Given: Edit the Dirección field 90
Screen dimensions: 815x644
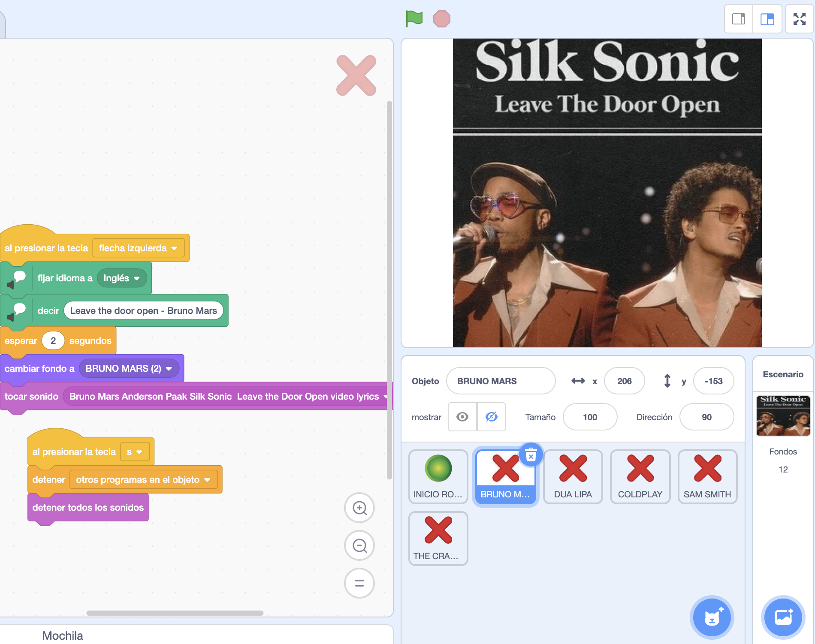Looking at the screenshot, I should (x=707, y=417).
